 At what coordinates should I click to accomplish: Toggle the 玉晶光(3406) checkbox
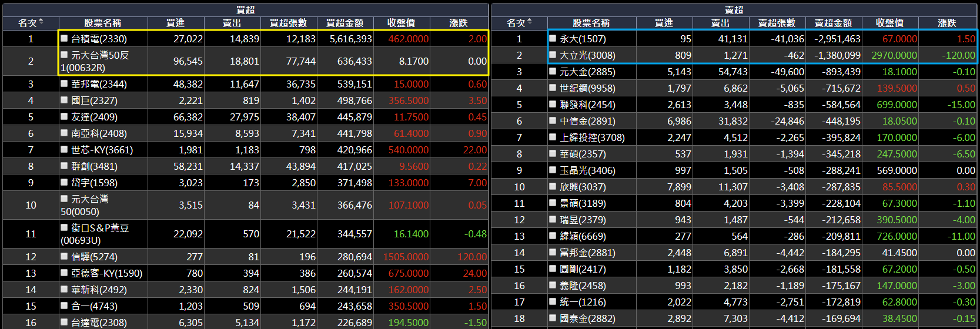point(553,170)
